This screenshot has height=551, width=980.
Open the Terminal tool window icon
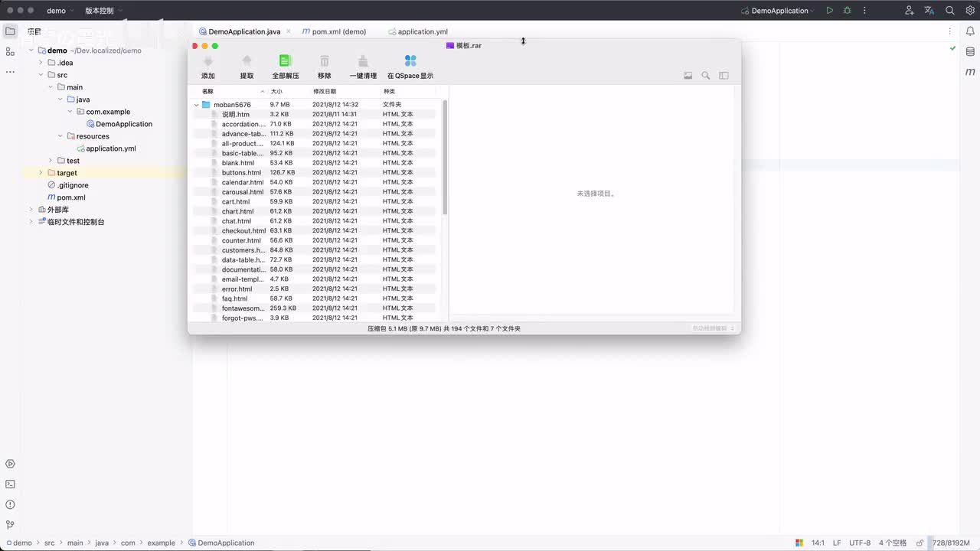click(x=10, y=484)
